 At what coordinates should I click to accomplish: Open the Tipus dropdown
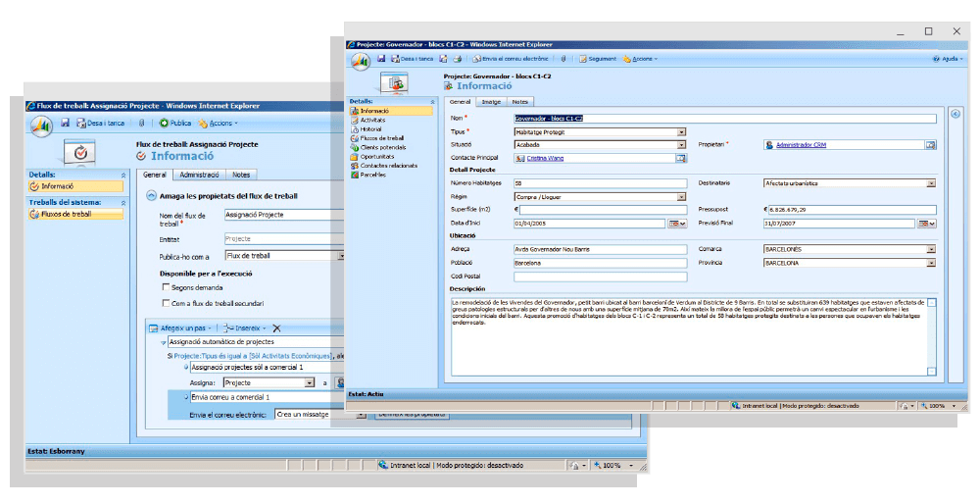(681, 132)
